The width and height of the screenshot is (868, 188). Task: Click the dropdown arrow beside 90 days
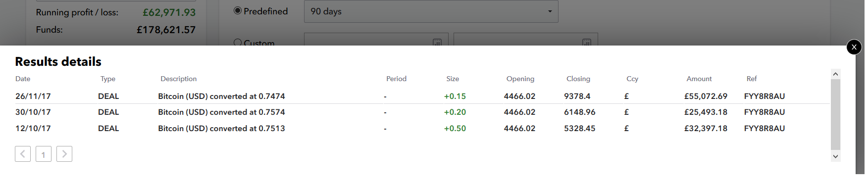[550, 11]
